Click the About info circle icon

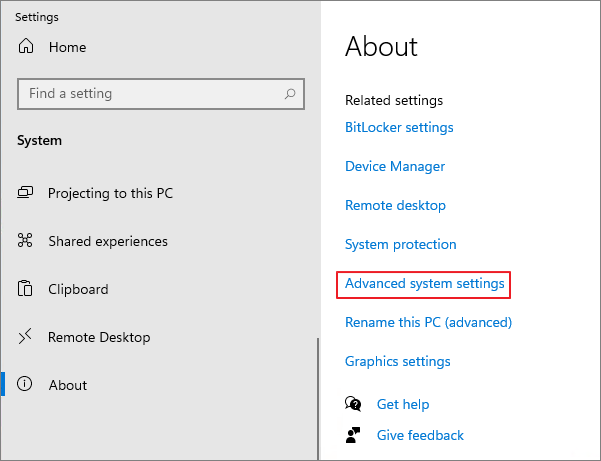click(26, 385)
